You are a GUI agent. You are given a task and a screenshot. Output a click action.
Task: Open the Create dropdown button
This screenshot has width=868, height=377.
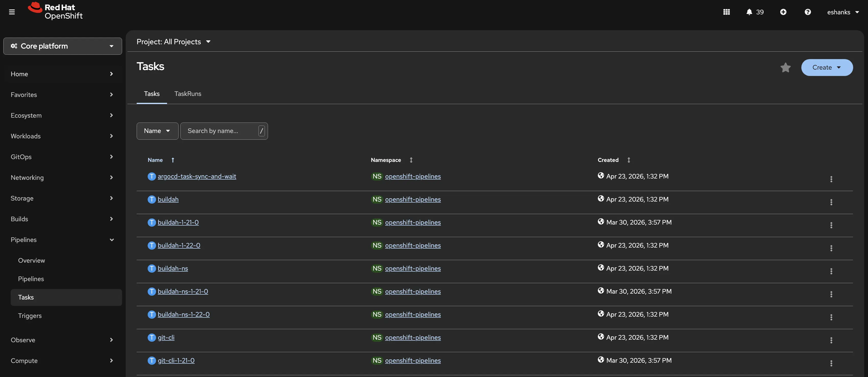(x=827, y=68)
